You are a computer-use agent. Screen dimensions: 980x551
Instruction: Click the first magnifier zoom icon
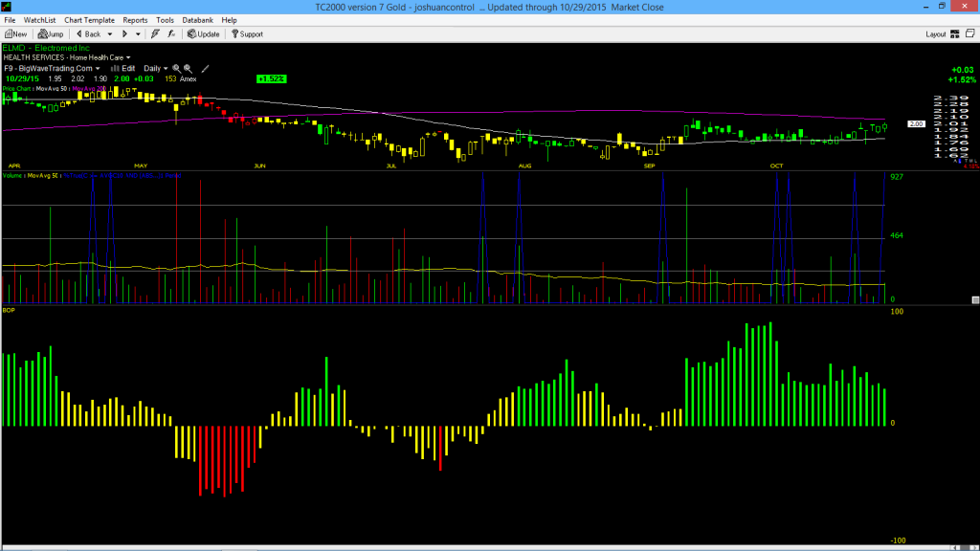176,69
